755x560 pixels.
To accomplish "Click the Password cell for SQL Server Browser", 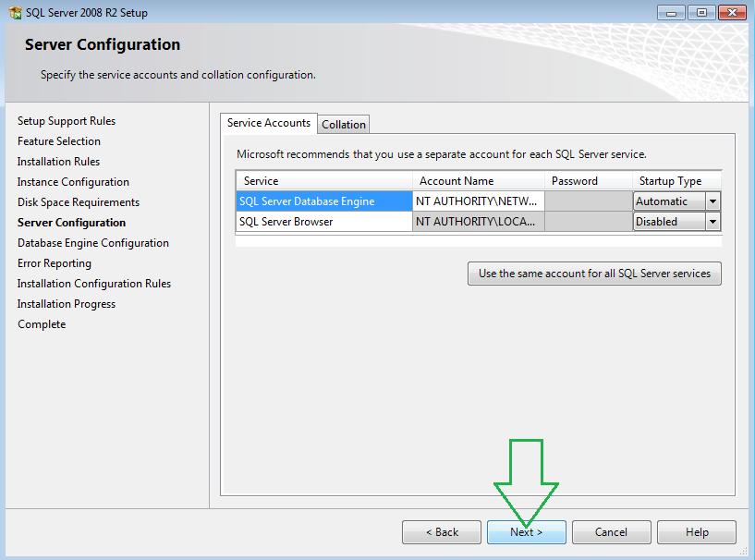I will pos(589,222).
